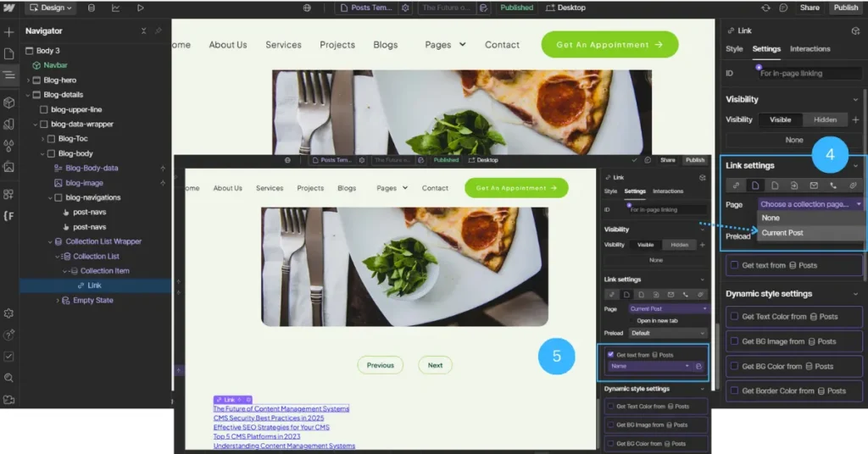The width and height of the screenshot is (868, 454).
Task: Open the Pages dropdown menu in main canvas navbar
Action: [445, 45]
